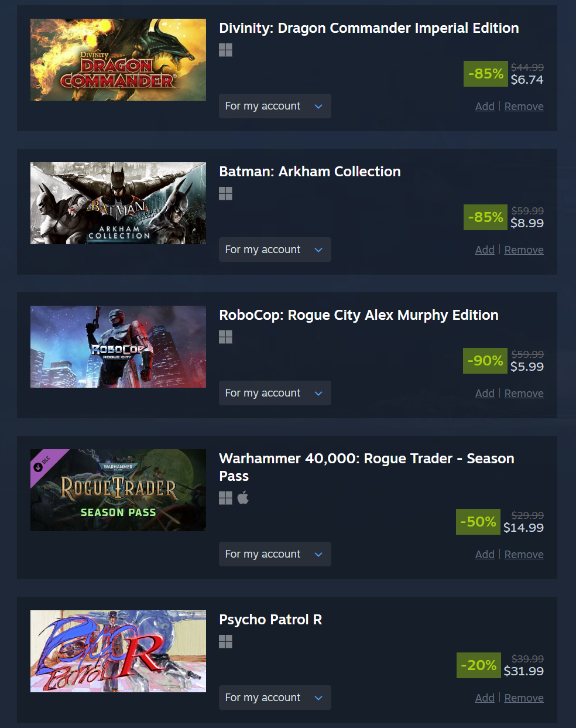Click Windows icon under Warhammer Season Pass
The height and width of the screenshot is (728, 576).
[225, 498]
